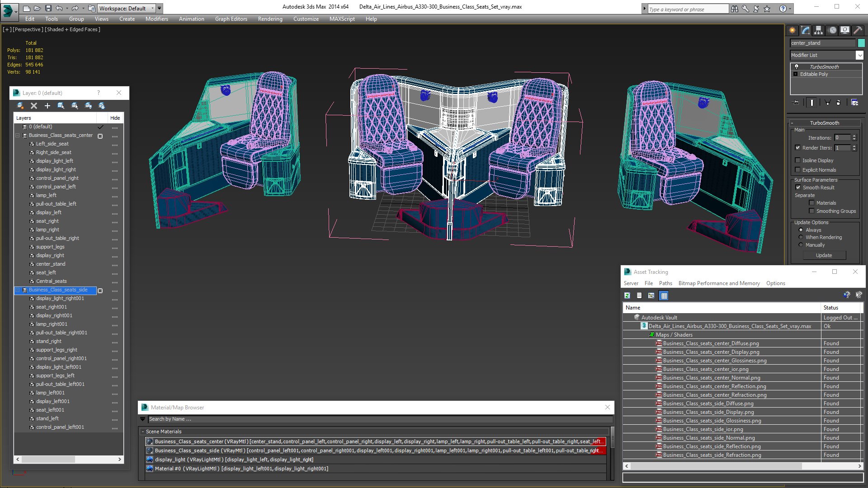The height and width of the screenshot is (488, 868).
Task: Switch Asset Tracking to table view icon
Action: pos(664,296)
